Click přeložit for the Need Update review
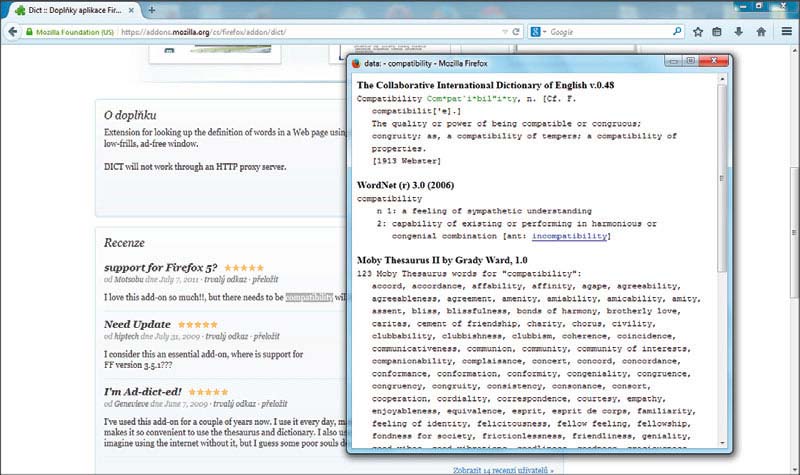This screenshot has width=800, height=475. (266, 336)
